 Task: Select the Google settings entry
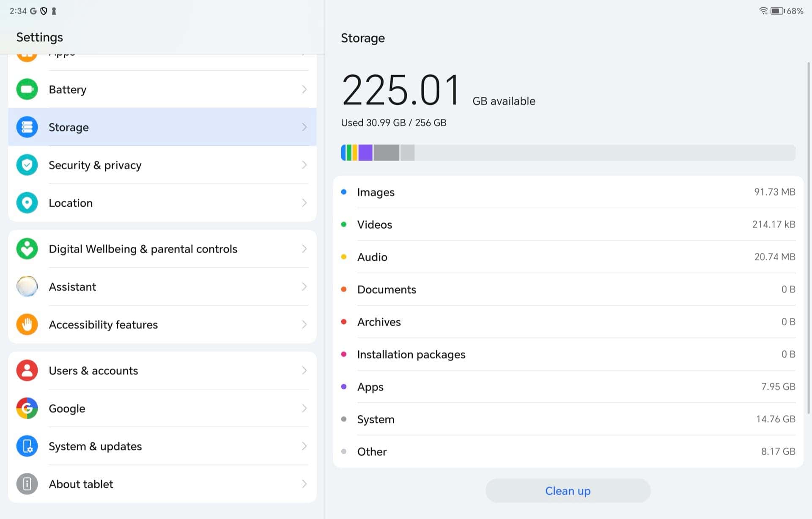point(162,408)
